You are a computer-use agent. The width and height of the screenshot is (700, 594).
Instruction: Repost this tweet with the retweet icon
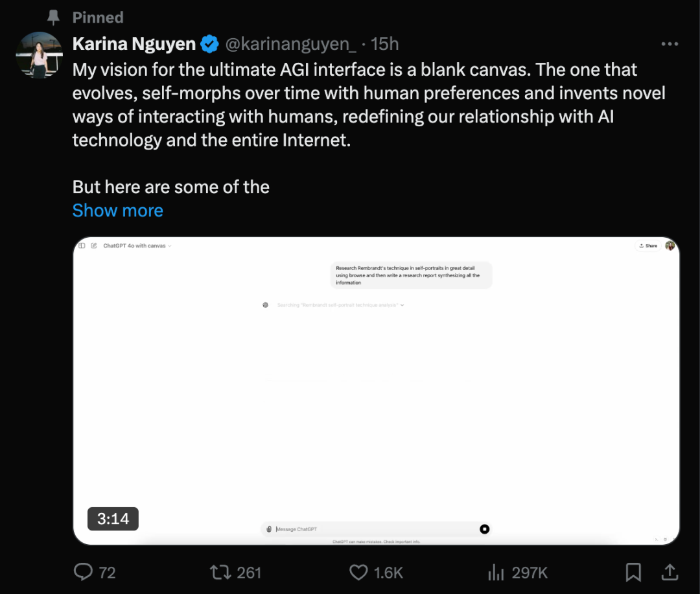click(x=221, y=572)
